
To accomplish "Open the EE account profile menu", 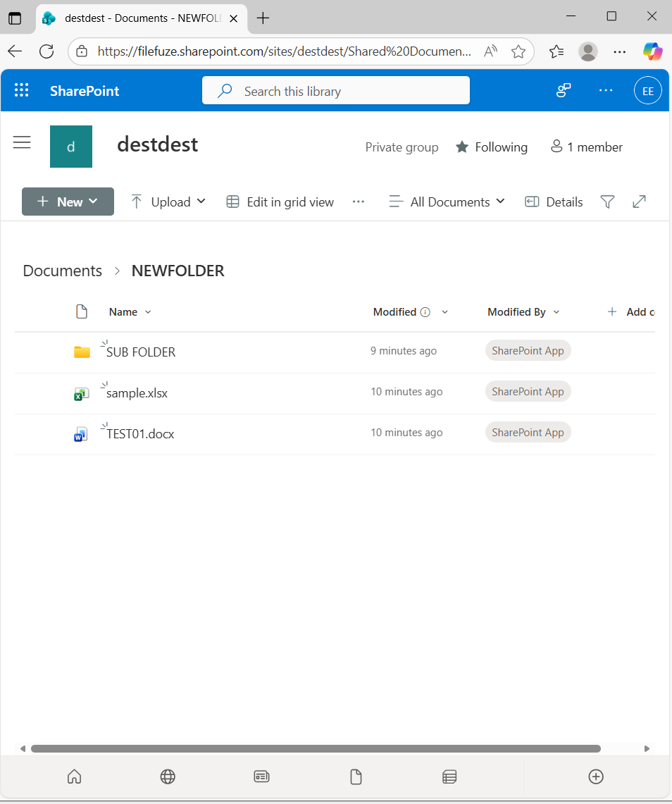I will (647, 91).
